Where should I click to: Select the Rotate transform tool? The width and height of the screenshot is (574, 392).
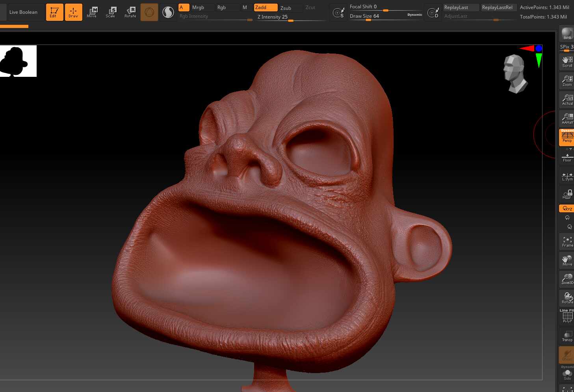(x=130, y=12)
